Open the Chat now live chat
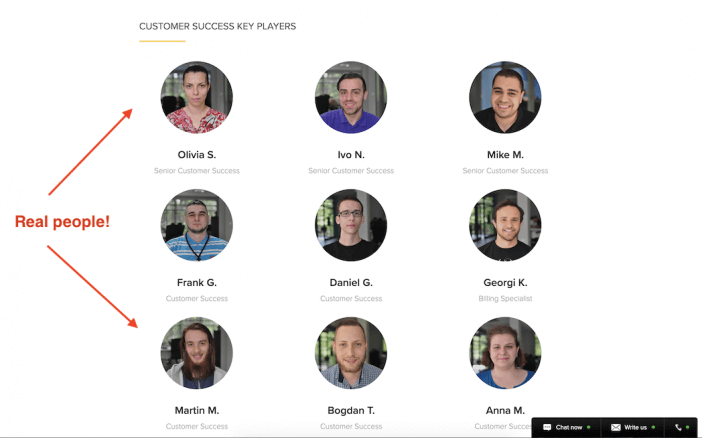This screenshot has width=702, height=438. point(567,427)
